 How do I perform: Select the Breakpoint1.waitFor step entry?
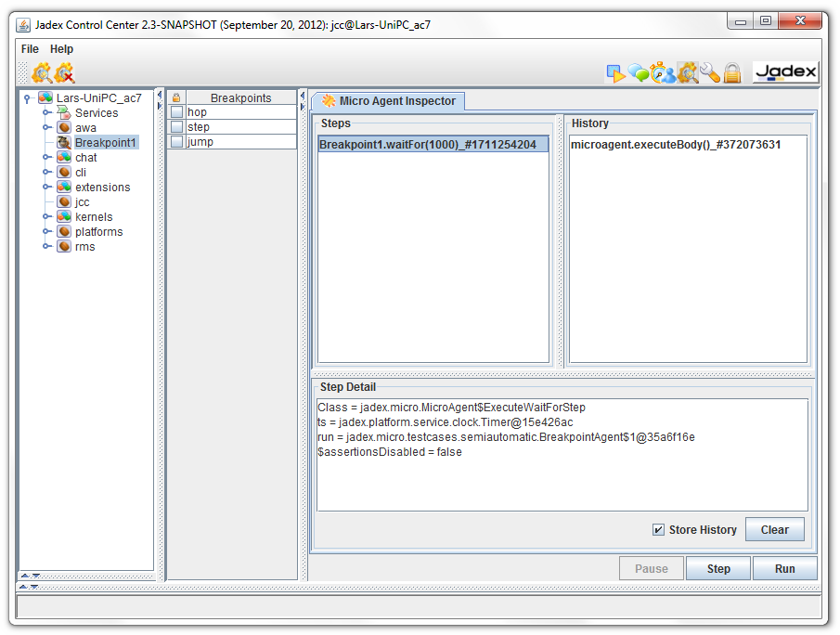[432, 144]
